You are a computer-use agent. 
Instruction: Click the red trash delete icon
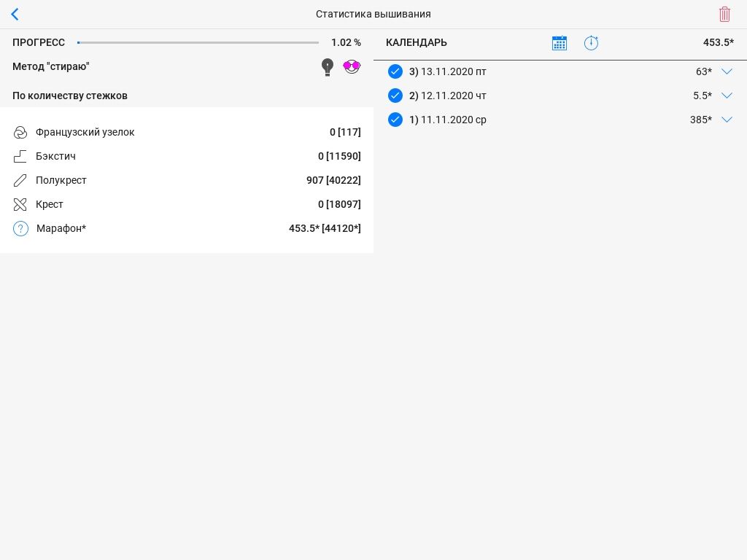click(x=724, y=14)
